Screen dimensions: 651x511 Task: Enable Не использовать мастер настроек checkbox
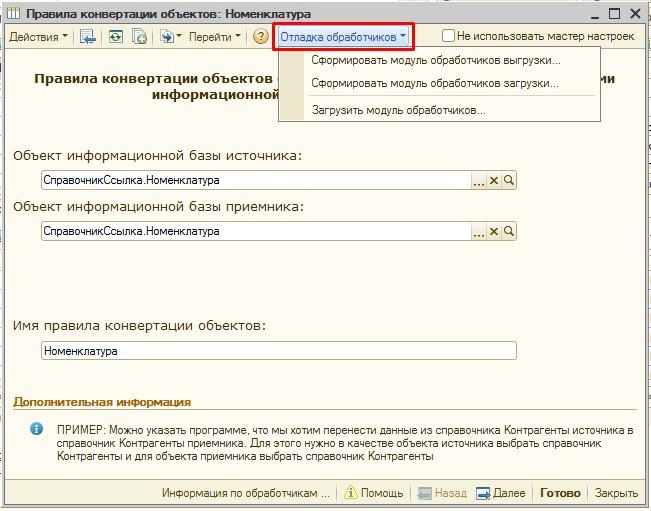pyautogui.click(x=448, y=36)
